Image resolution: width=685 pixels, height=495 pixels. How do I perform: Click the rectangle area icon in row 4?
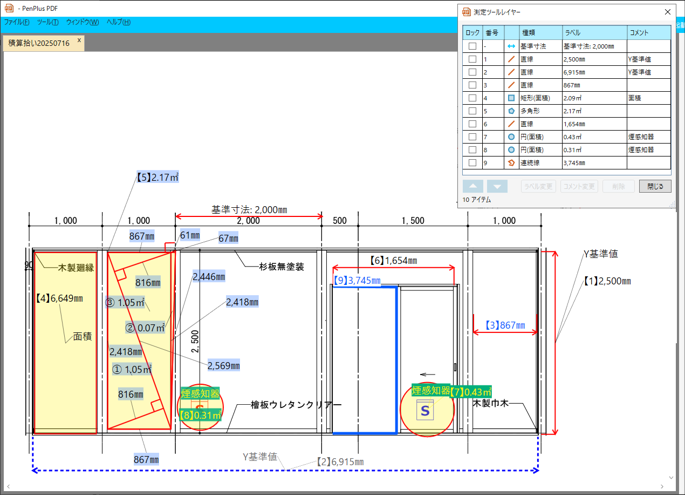click(511, 98)
